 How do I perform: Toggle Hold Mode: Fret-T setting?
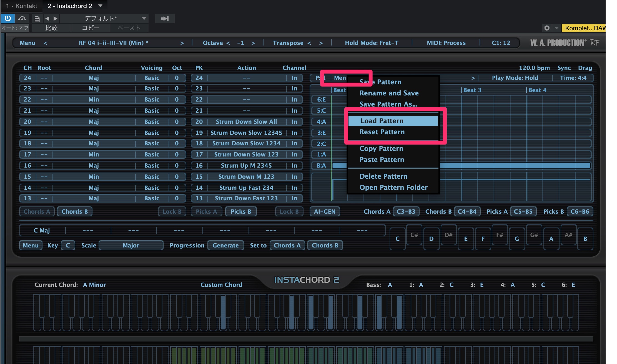pos(372,43)
